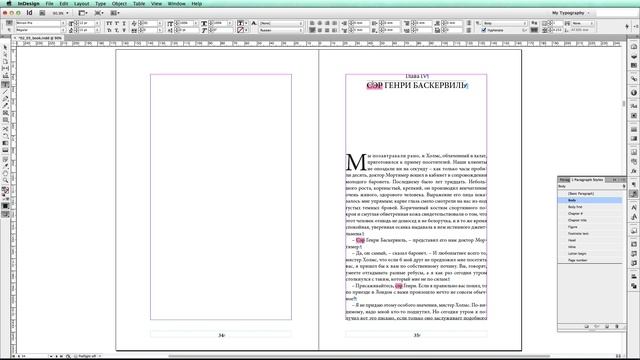Viewport: 640px width, 360px height.
Task: Open the Pages panel in the dock
Action: (x=634, y=47)
